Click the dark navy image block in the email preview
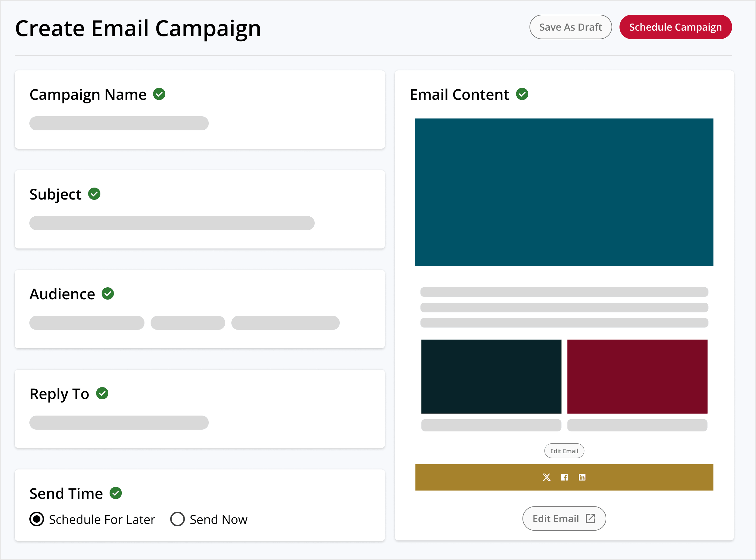The width and height of the screenshot is (756, 560). point(491,377)
